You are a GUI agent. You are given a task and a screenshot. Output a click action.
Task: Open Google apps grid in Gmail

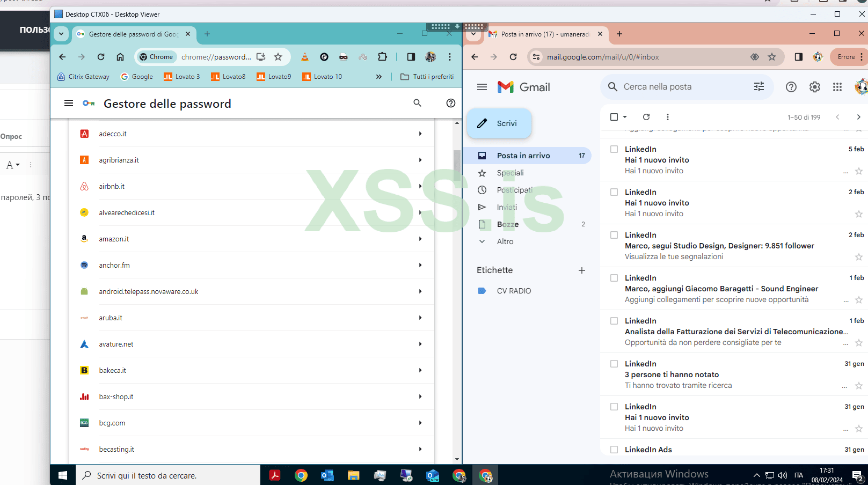click(x=837, y=87)
